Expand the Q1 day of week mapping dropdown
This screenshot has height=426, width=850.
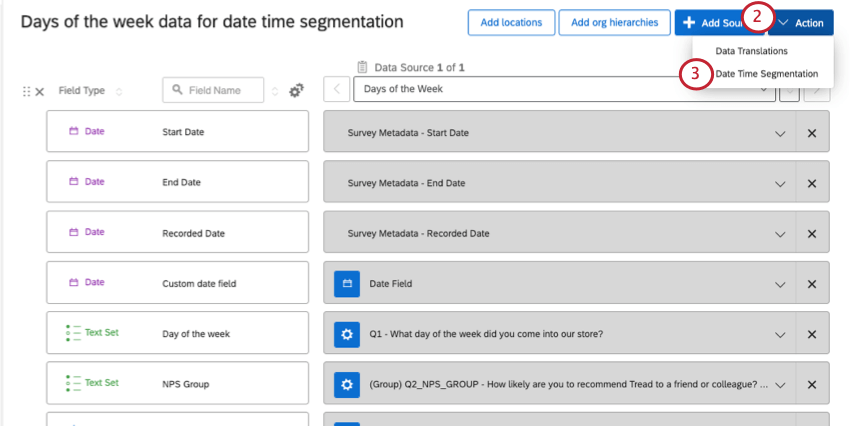tap(780, 334)
